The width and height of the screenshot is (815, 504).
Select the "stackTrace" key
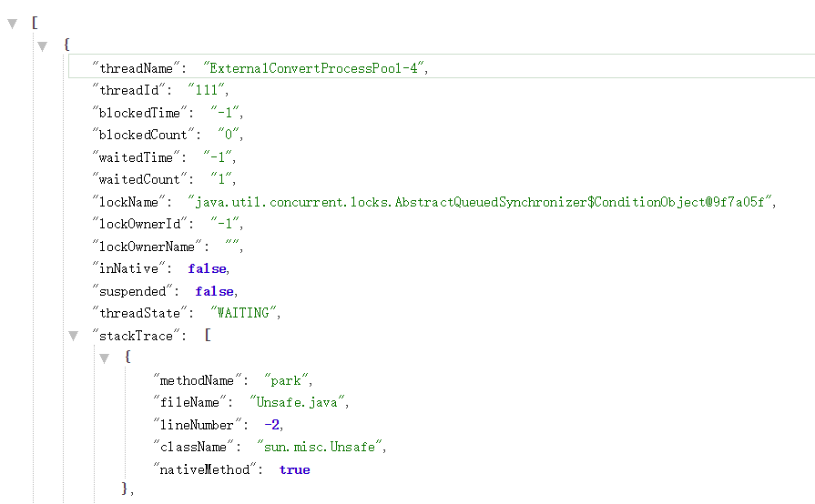point(137,336)
